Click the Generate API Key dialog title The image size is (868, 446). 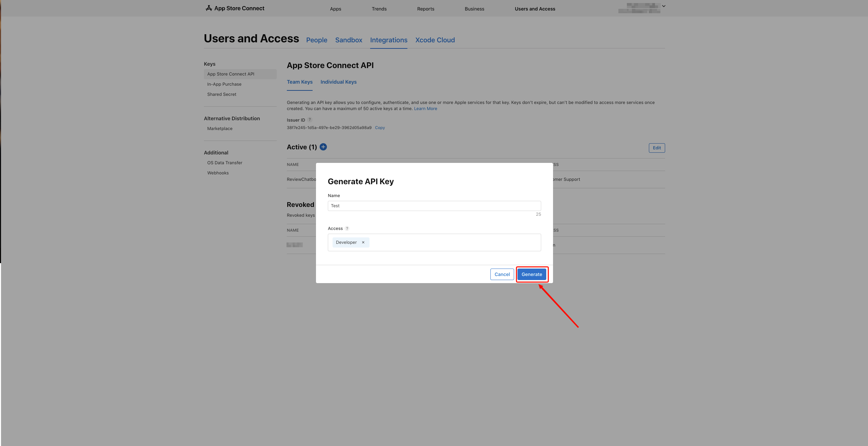pyautogui.click(x=361, y=182)
